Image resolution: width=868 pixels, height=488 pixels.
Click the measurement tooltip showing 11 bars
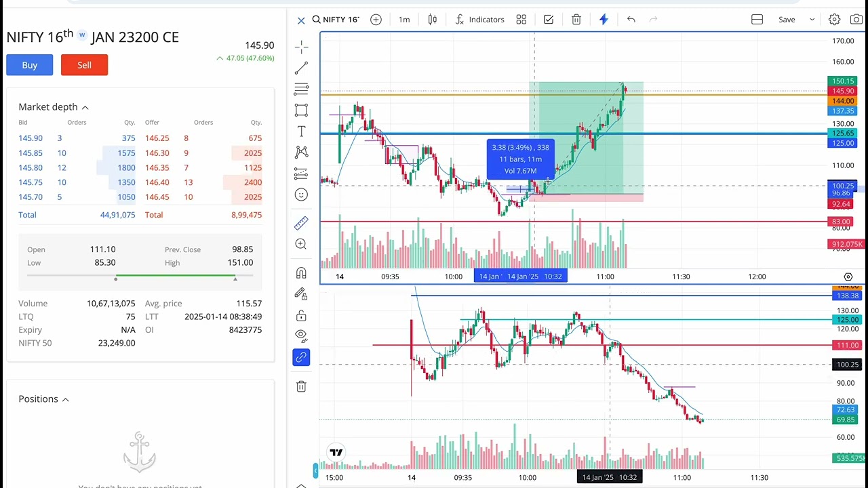521,159
